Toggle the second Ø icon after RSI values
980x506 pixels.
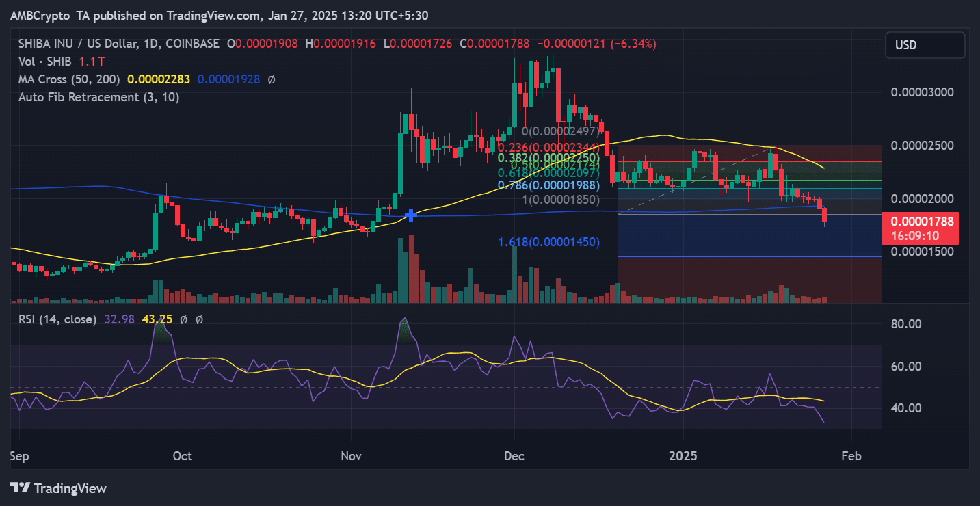(200, 319)
